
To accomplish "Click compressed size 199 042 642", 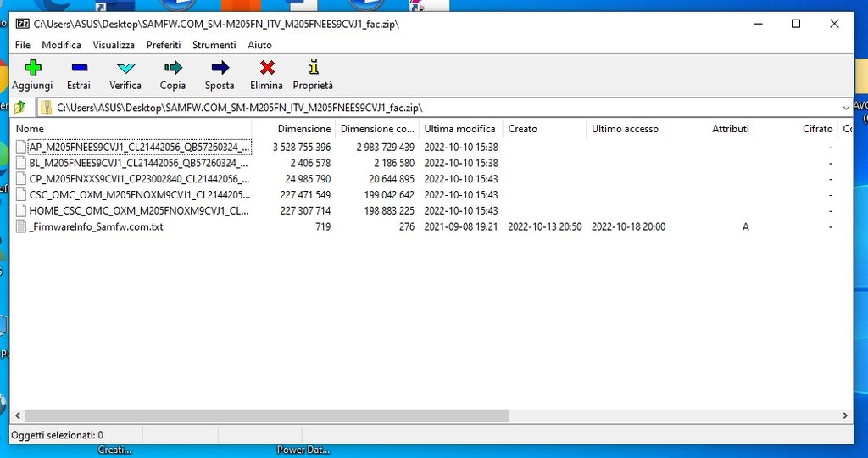I will coord(389,195).
